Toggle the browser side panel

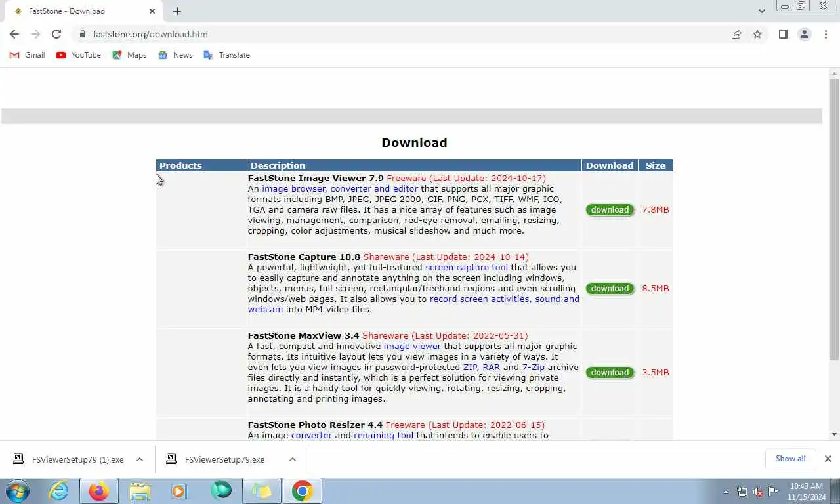[x=783, y=34]
